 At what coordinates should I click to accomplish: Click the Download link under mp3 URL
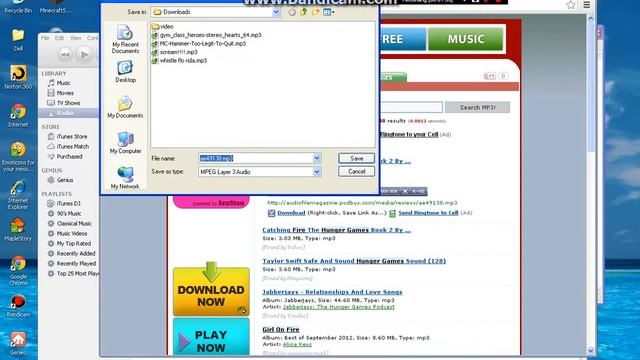[291, 213]
